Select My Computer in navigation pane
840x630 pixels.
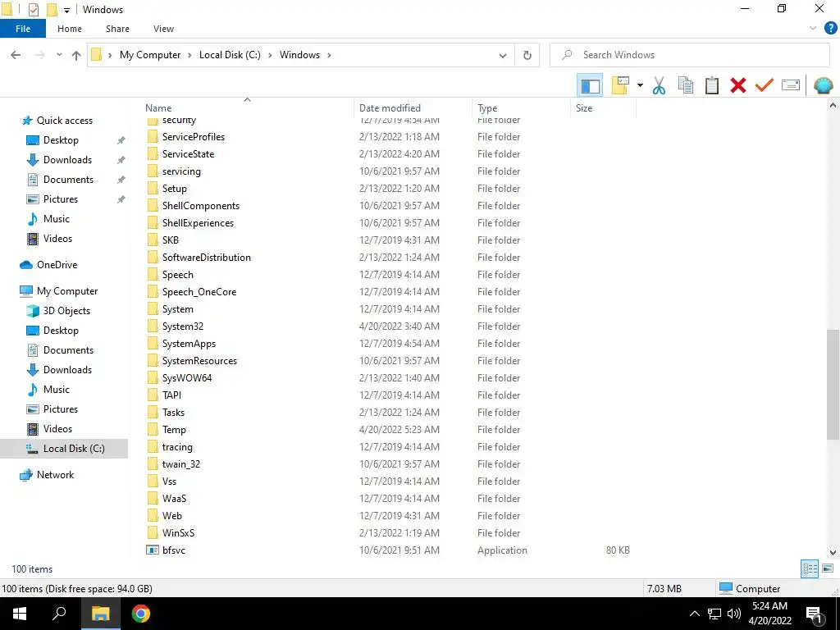pyautogui.click(x=67, y=291)
